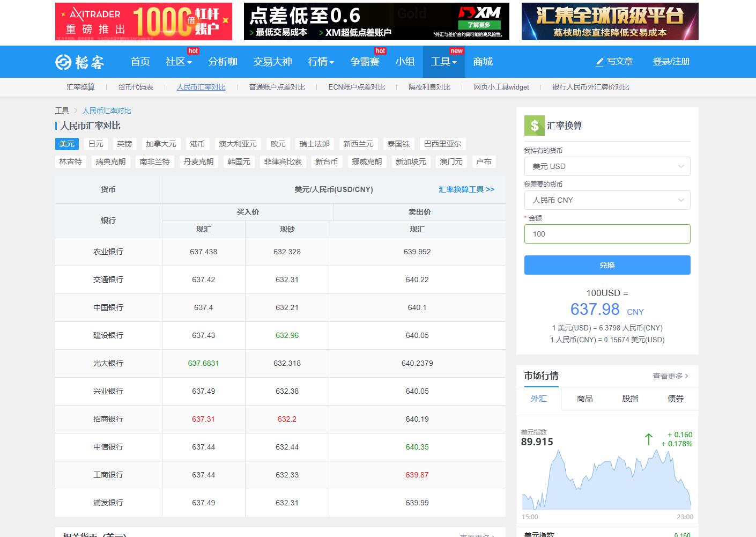Image resolution: width=756 pixels, height=537 pixels.
Task: Click 查看更多 in 市场行情 panel
Action: pyautogui.click(x=670, y=376)
